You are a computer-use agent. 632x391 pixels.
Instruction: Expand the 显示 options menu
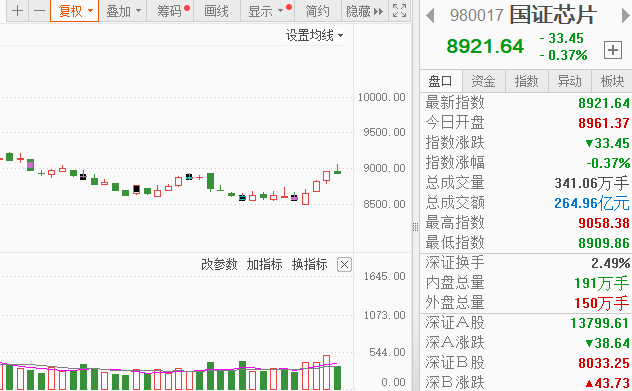pos(268,11)
